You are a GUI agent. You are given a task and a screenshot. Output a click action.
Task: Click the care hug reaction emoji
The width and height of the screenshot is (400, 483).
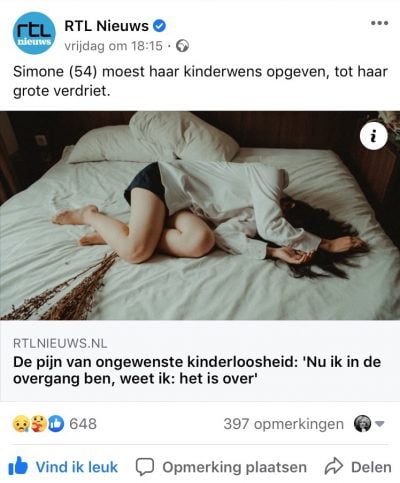[38, 424]
